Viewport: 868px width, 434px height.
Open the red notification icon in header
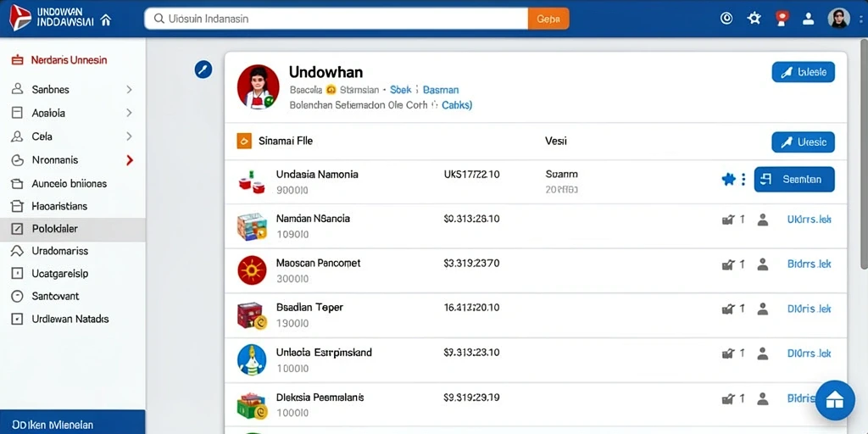pos(781,19)
